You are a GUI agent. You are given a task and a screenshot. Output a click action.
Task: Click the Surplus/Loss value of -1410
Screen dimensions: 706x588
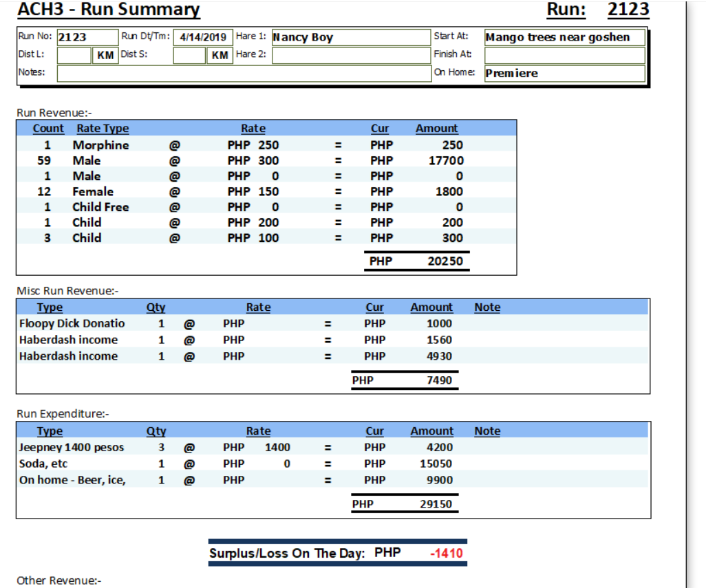coord(446,554)
